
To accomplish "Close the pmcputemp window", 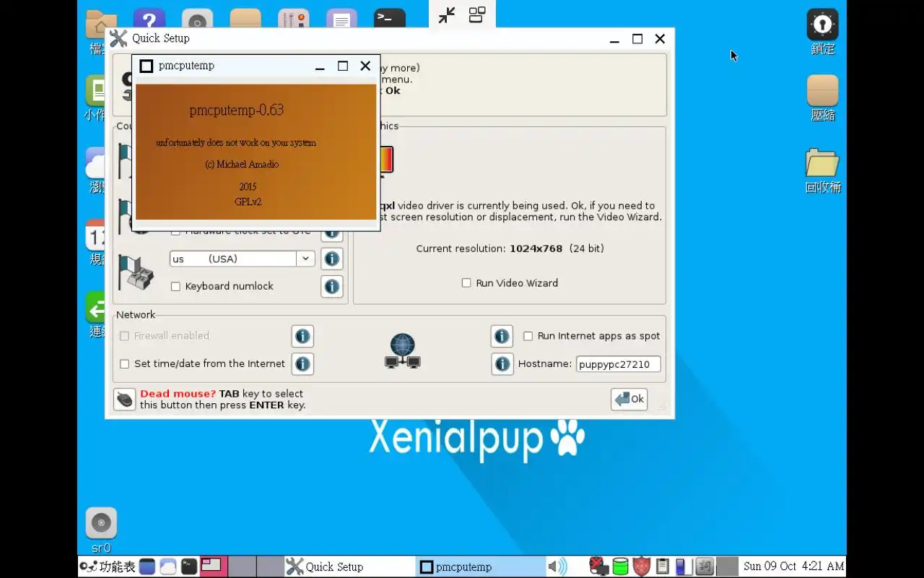I will [x=365, y=66].
